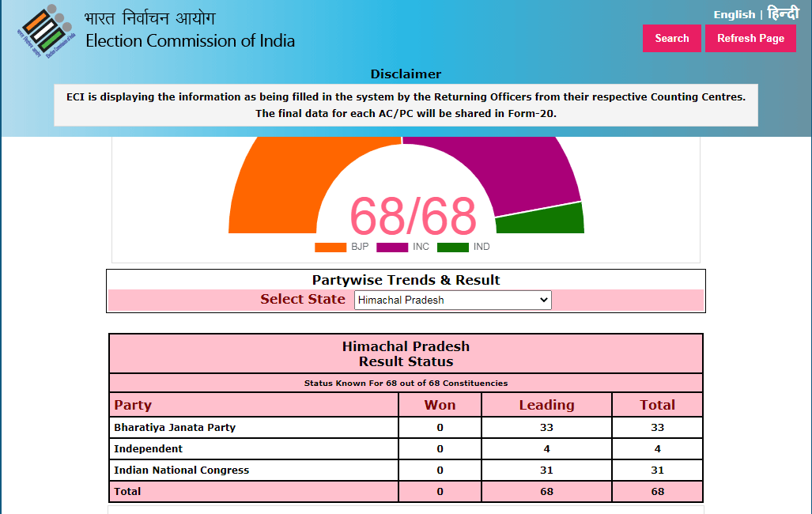Click the Disclaimer heading
The image size is (812, 514).
tap(406, 74)
